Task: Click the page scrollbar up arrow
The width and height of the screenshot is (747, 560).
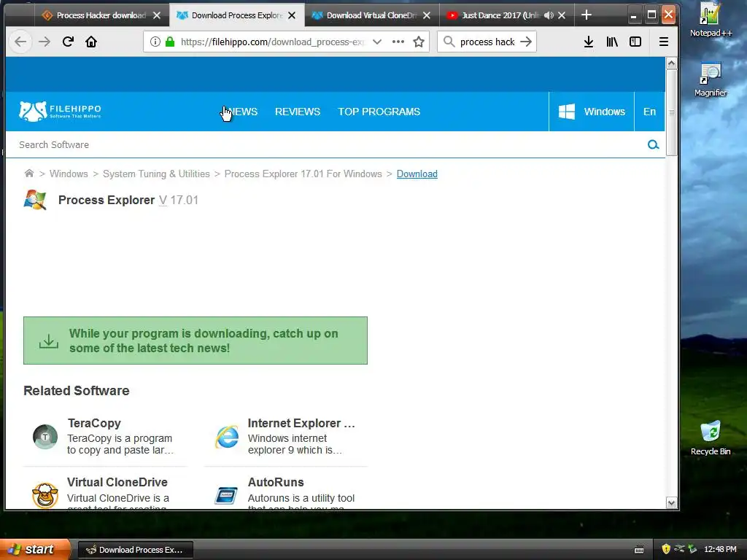Action: 671,63
